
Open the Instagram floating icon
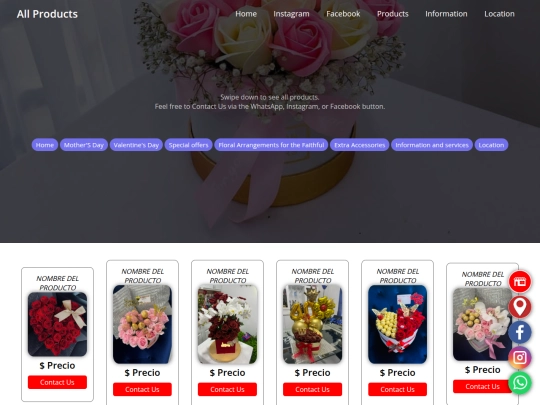click(x=520, y=357)
